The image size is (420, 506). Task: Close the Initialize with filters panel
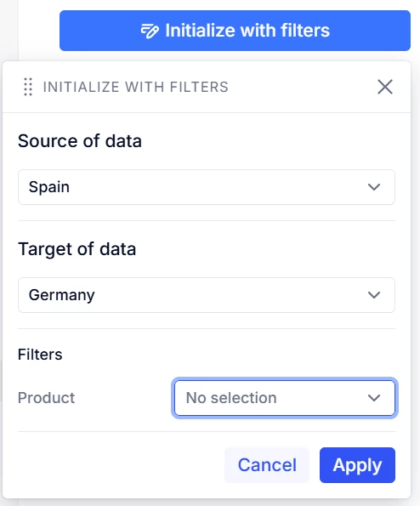point(385,87)
